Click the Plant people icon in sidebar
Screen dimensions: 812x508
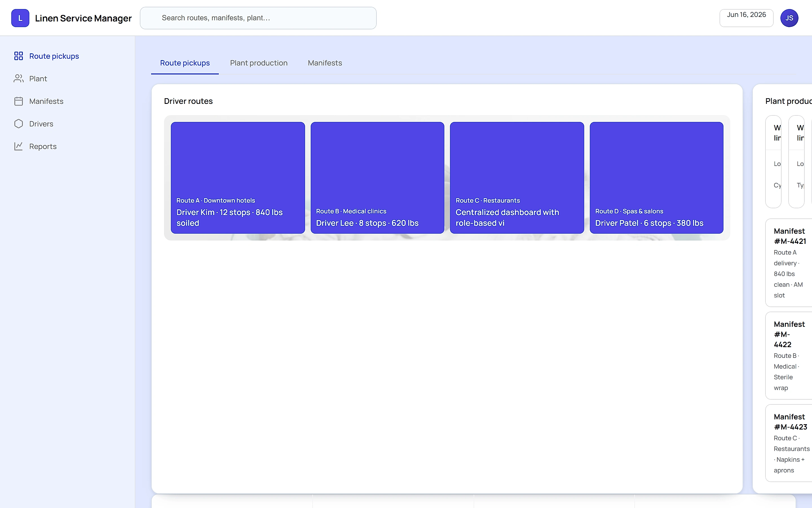point(18,78)
